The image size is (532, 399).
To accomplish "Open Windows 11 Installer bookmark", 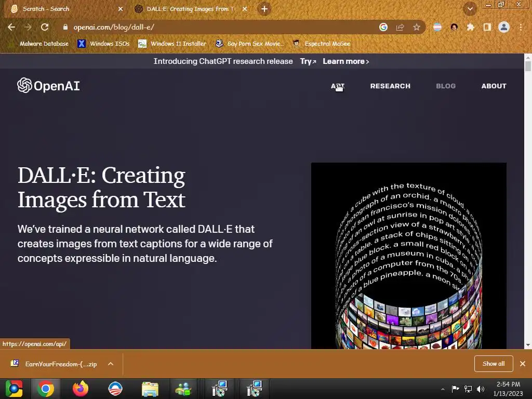I will 172,44.
